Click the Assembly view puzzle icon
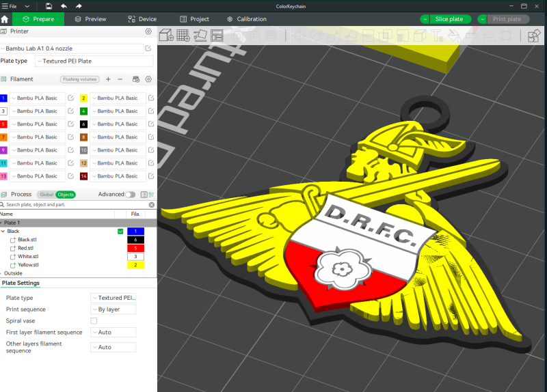547x392 pixels. 534,36
